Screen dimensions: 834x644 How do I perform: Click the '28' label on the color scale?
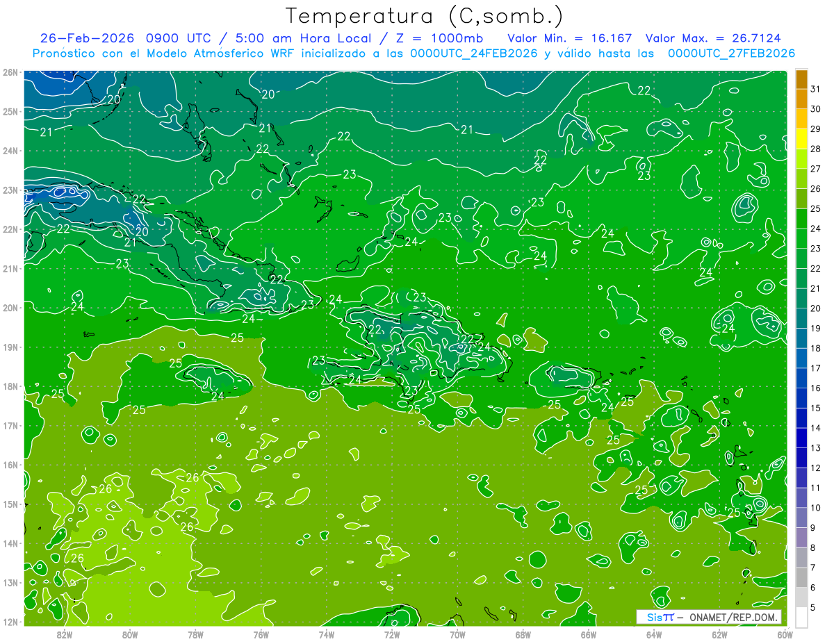click(816, 149)
